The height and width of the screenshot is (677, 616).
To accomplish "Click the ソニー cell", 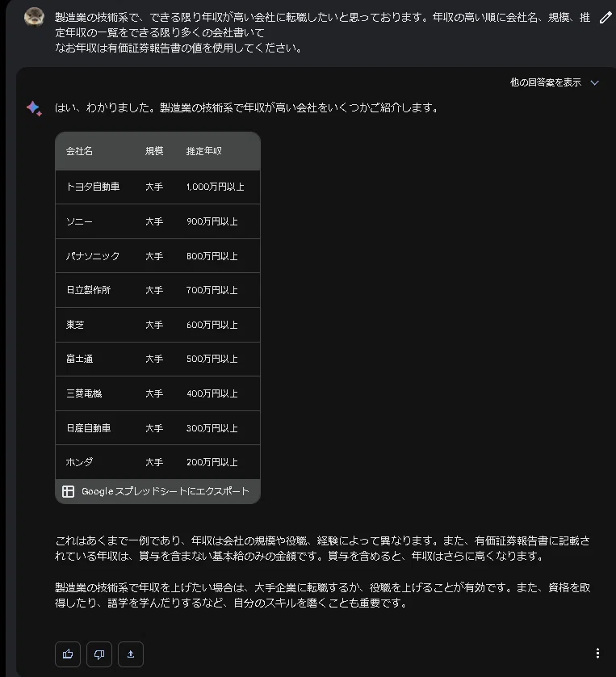I will (x=79, y=221).
